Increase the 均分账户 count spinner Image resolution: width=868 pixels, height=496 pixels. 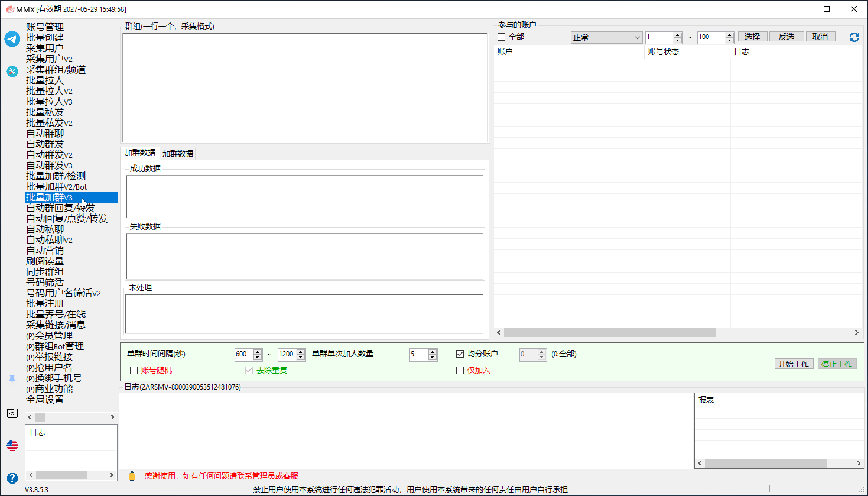tap(541, 352)
